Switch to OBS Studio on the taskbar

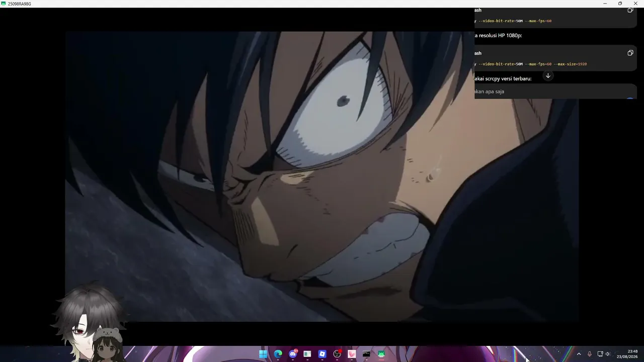tap(337, 354)
